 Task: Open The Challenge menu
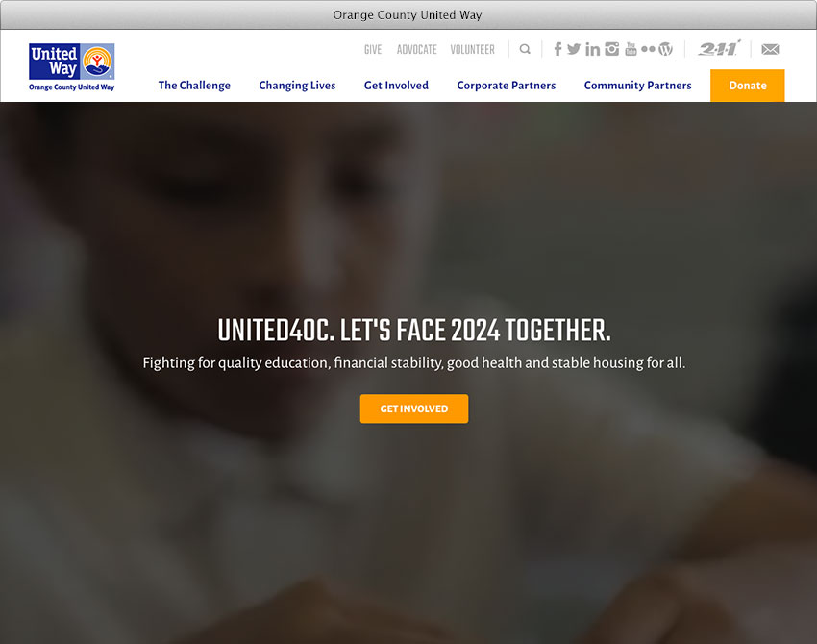coord(194,86)
